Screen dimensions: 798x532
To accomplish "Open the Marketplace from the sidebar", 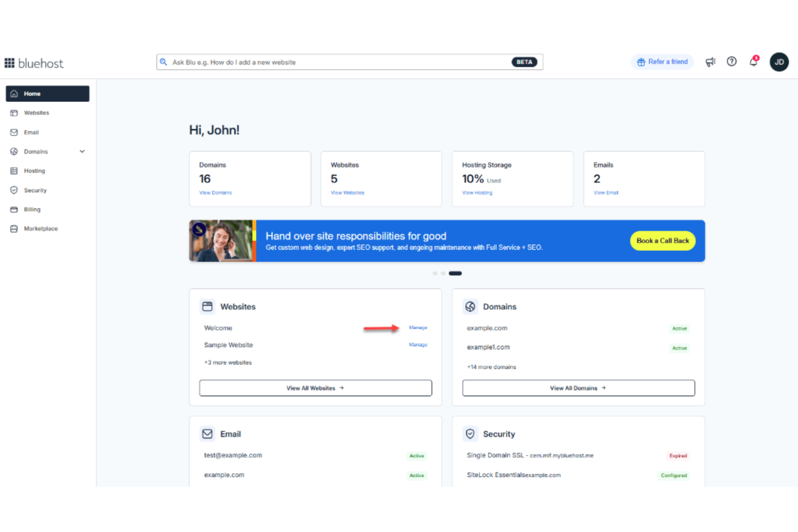I will [40, 229].
